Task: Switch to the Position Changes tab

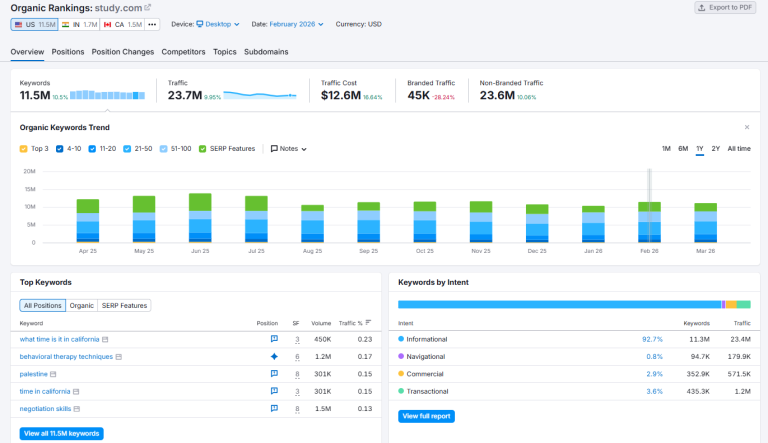Action: (x=123, y=51)
